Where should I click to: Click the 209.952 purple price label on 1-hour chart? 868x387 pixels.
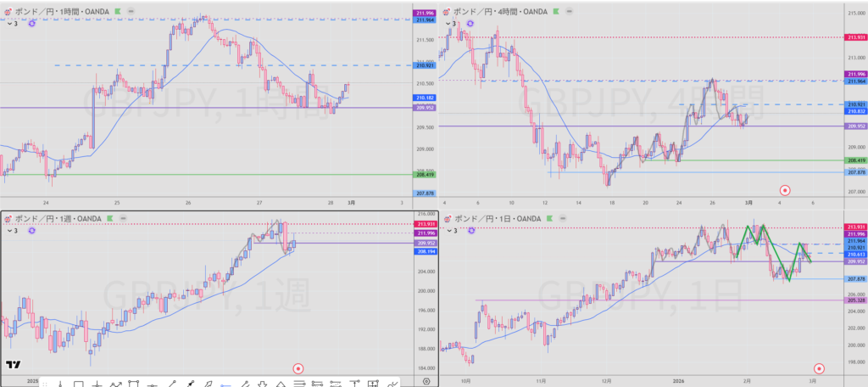coord(425,108)
